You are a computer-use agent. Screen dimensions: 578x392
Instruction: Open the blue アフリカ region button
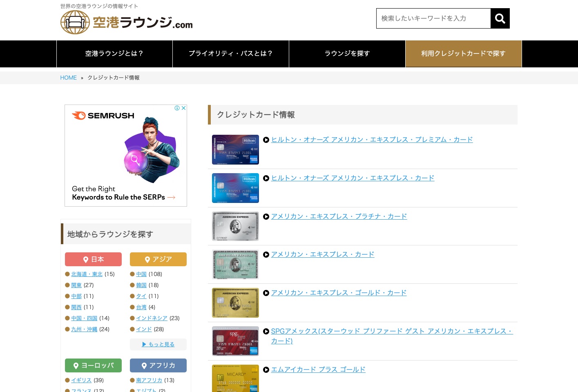pos(158,365)
